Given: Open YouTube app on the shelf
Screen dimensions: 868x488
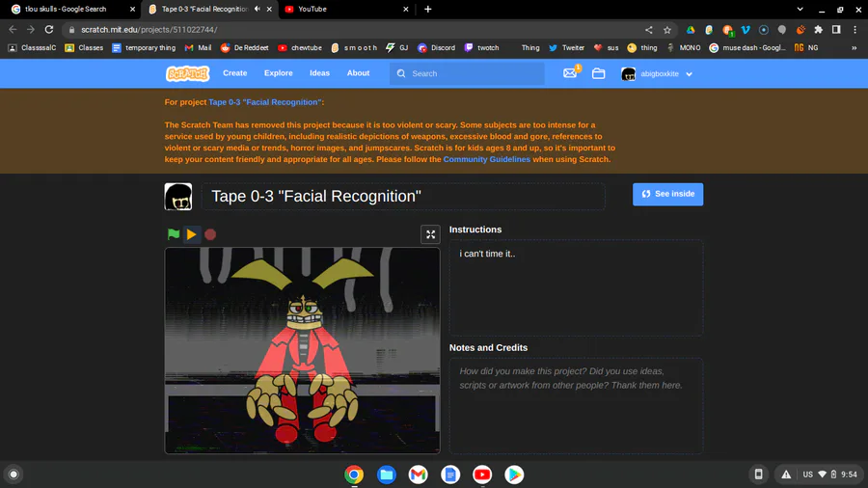Looking at the screenshot, I should tap(482, 474).
